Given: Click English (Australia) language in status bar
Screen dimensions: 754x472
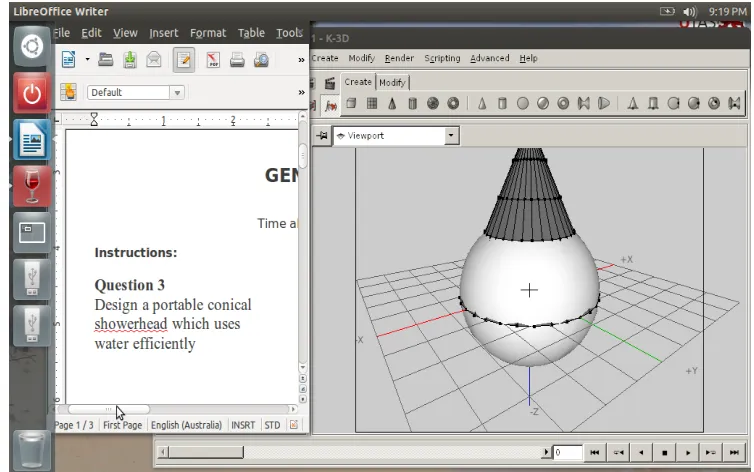Looking at the screenshot, I should click(187, 425).
